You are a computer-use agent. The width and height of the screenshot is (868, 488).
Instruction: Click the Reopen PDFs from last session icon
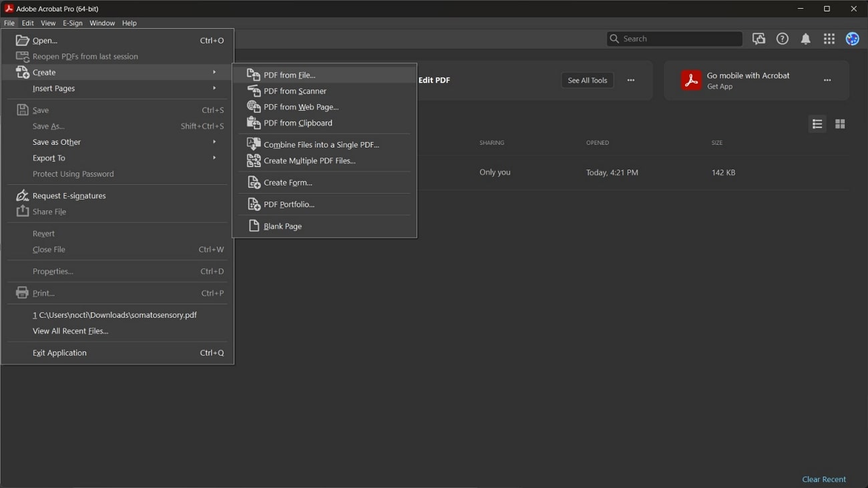click(22, 57)
